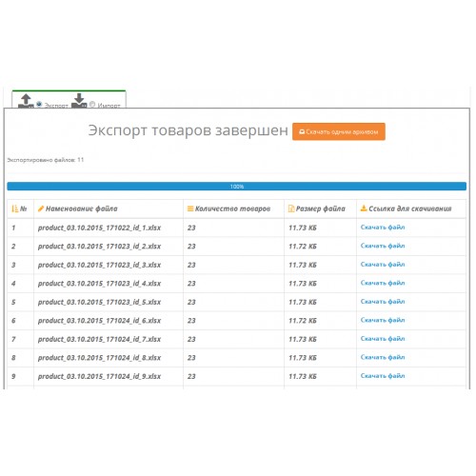Click Скачать файл link in row 5
476x476 pixels.
pos(383,302)
